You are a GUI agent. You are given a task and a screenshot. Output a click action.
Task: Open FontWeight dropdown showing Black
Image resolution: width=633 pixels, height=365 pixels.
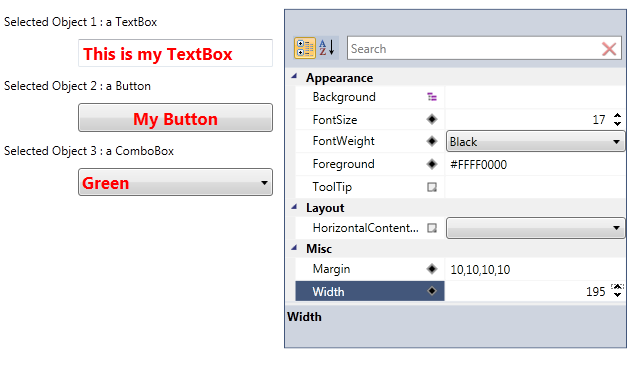(x=535, y=141)
